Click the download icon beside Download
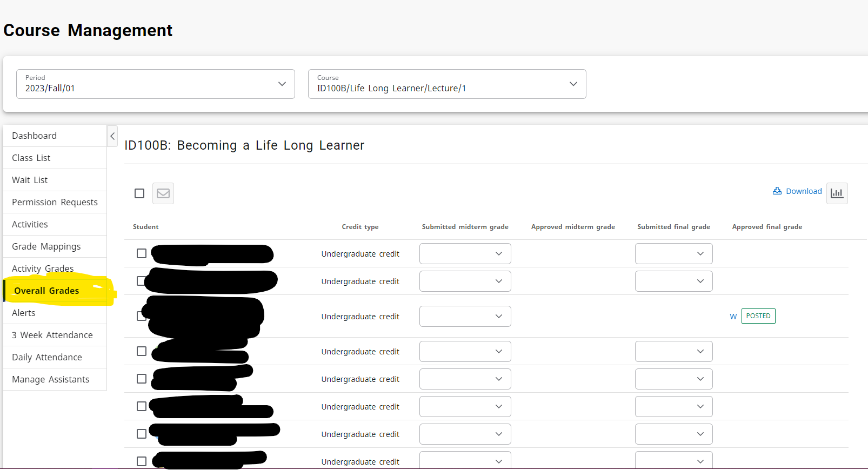The height and width of the screenshot is (470, 868). tap(777, 191)
